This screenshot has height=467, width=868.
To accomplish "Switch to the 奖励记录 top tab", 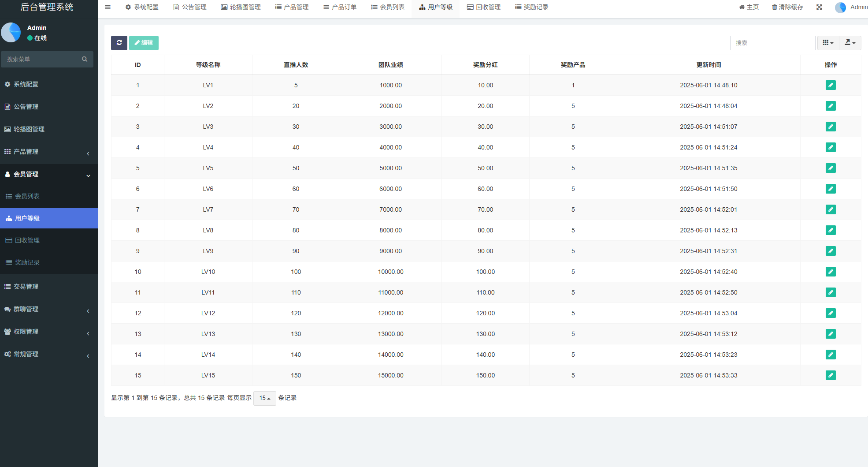I will [x=531, y=7].
